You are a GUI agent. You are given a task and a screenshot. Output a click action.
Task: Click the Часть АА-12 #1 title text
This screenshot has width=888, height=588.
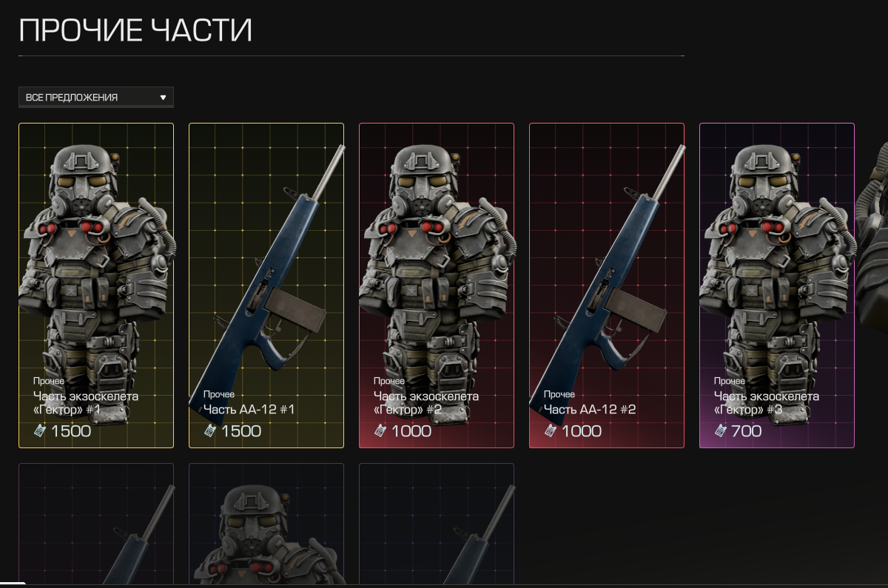pos(249,409)
